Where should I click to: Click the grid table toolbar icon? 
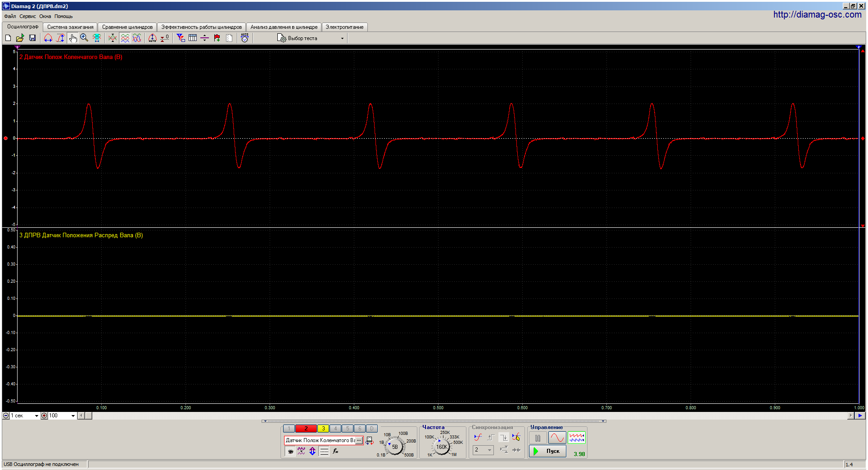point(193,38)
